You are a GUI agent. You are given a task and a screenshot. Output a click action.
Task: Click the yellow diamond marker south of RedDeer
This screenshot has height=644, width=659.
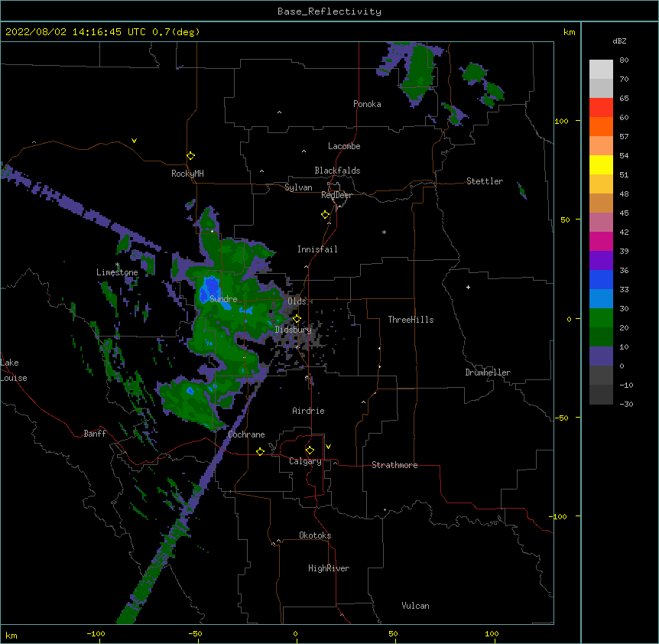click(x=326, y=215)
